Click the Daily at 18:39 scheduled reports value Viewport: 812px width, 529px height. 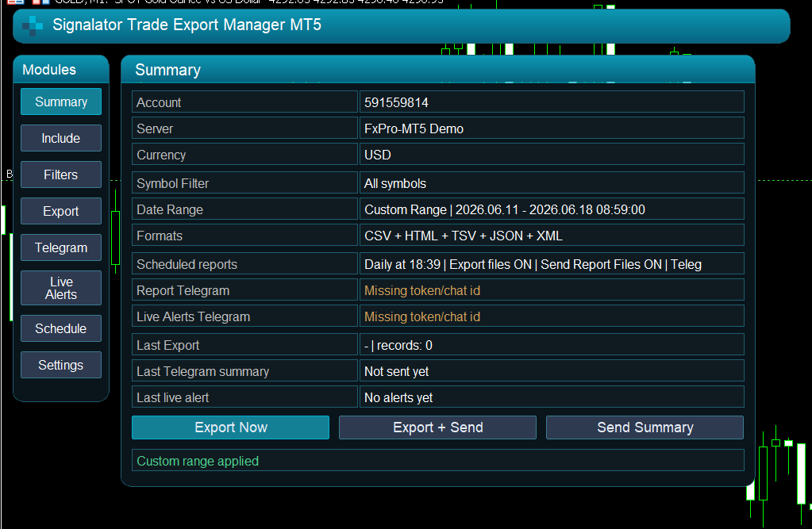point(552,264)
